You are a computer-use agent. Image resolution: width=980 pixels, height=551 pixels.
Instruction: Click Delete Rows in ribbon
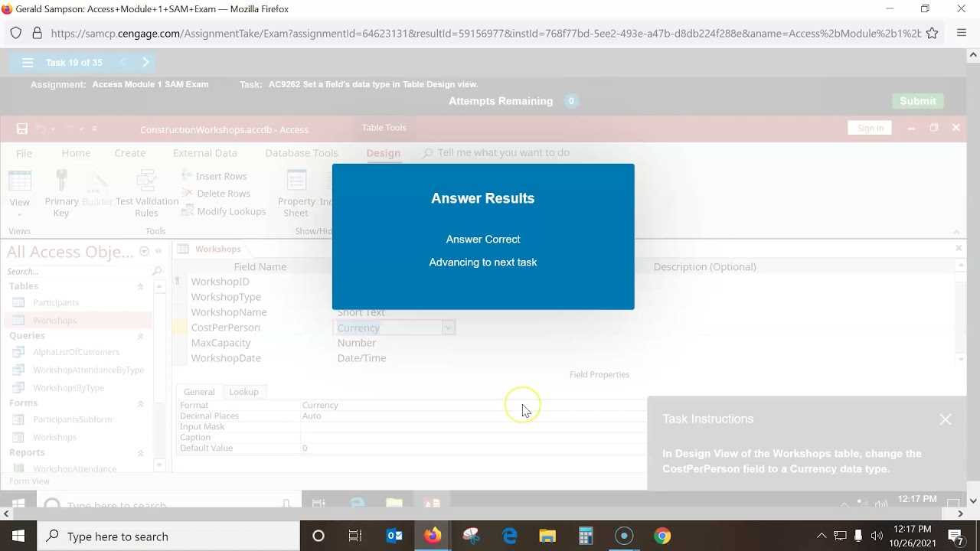click(216, 194)
